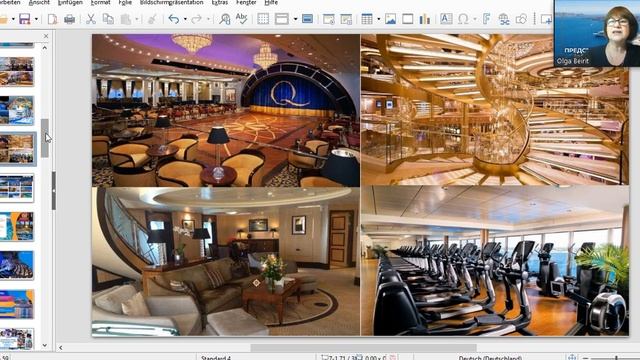Click the Find and Replace icon
This screenshot has width=640, height=360.
click(x=224, y=19)
